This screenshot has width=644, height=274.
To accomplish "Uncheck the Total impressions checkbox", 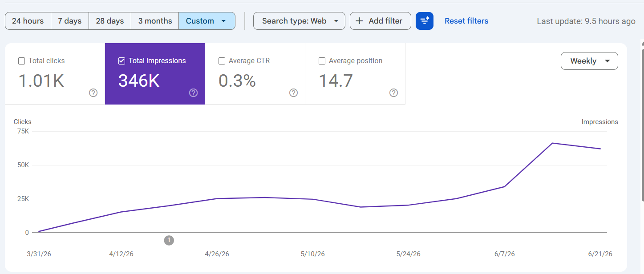I will tap(122, 61).
